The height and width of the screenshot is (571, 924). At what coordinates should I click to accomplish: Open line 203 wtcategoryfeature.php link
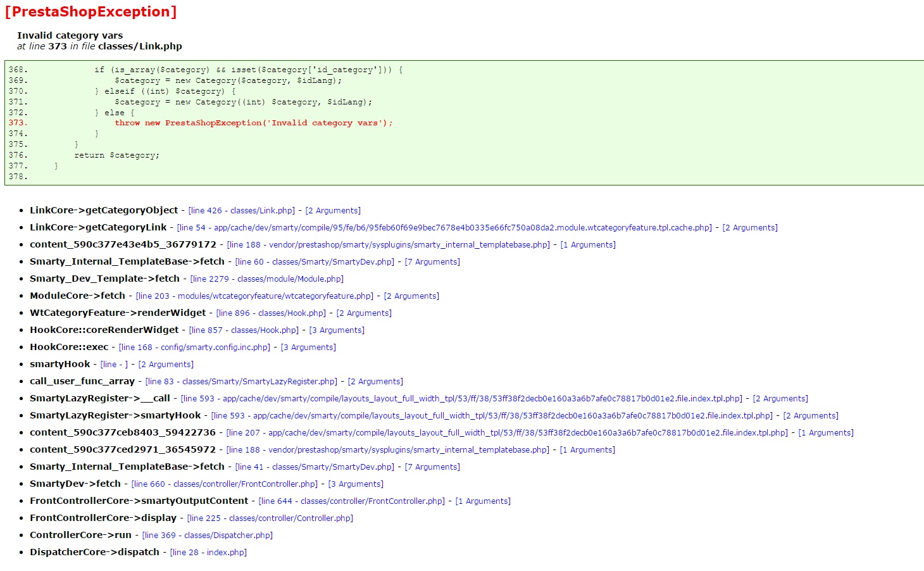[x=255, y=296]
